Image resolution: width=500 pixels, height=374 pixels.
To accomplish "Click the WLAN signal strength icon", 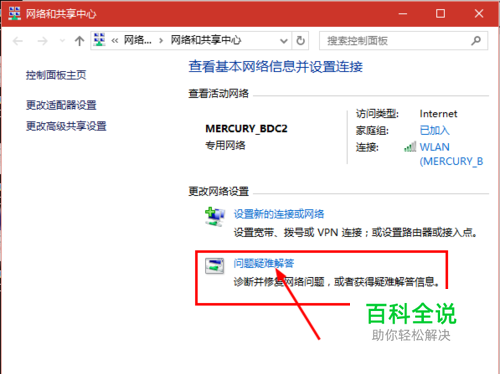I will click(410, 147).
